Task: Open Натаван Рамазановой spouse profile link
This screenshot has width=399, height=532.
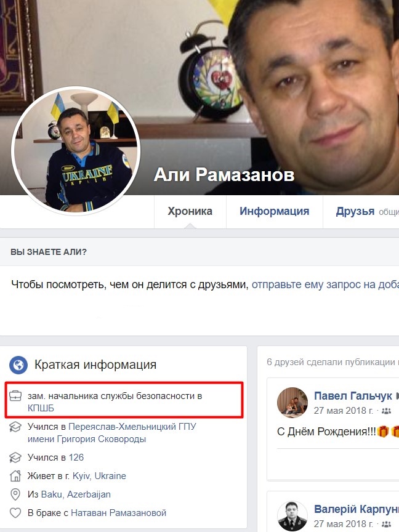Action: (x=118, y=513)
